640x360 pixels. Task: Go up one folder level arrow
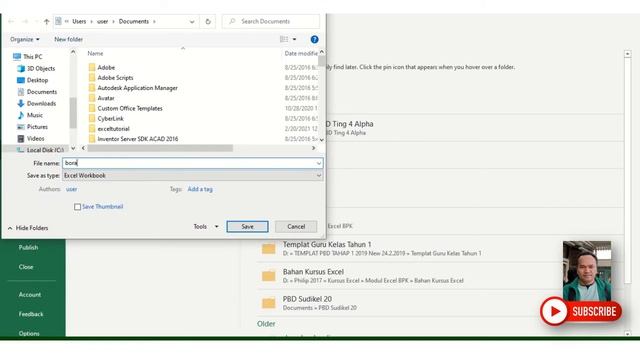(47, 22)
